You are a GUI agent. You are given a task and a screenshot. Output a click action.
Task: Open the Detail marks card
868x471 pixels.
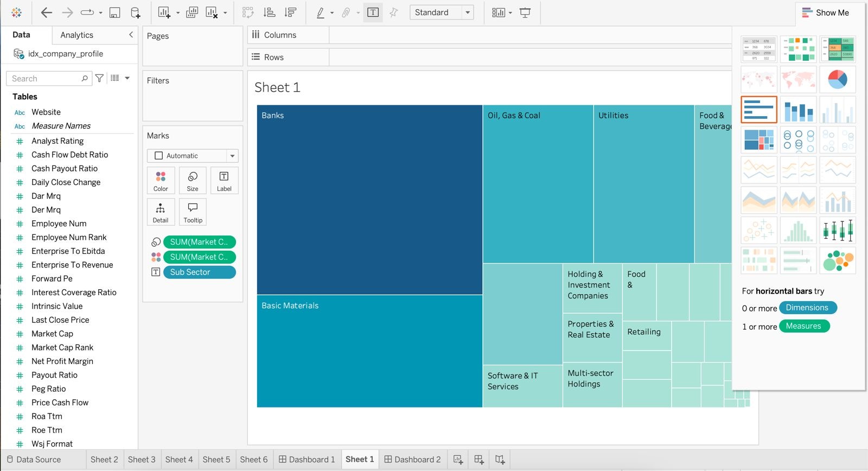pyautogui.click(x=161, y=212)
